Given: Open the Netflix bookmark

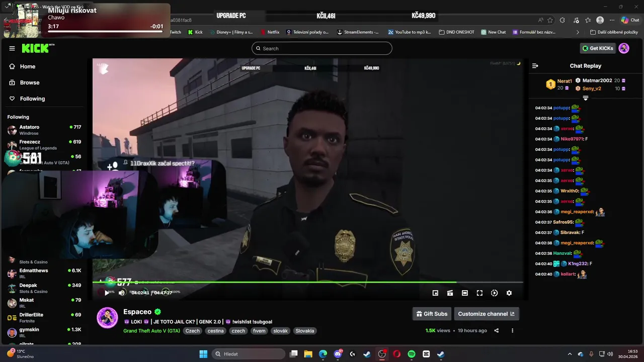Looking at the screenshot, I should coord(270,32).
